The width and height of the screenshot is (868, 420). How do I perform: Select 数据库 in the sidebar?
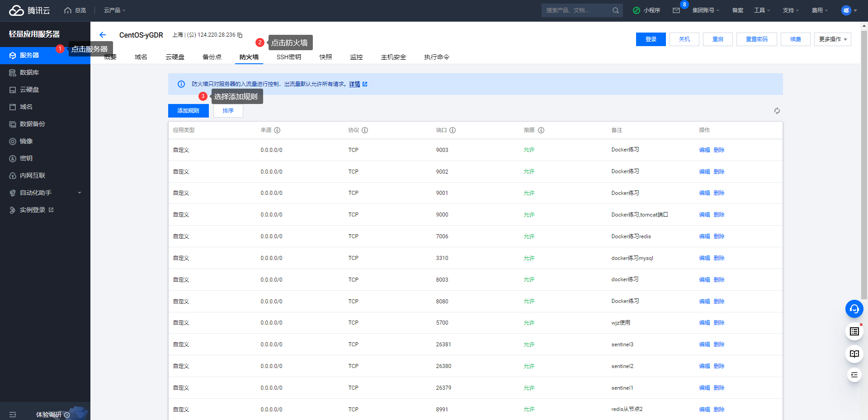coord(45,72)
